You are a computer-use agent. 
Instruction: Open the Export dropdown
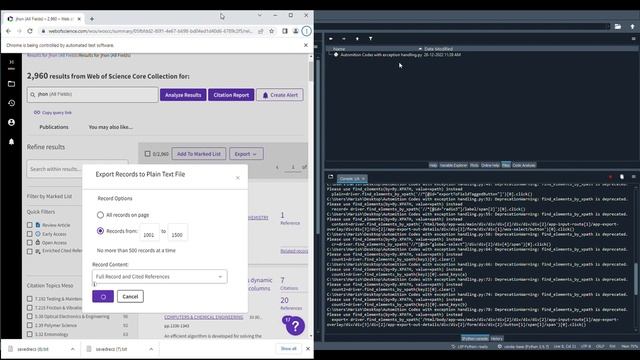click(x=246, y=154)
